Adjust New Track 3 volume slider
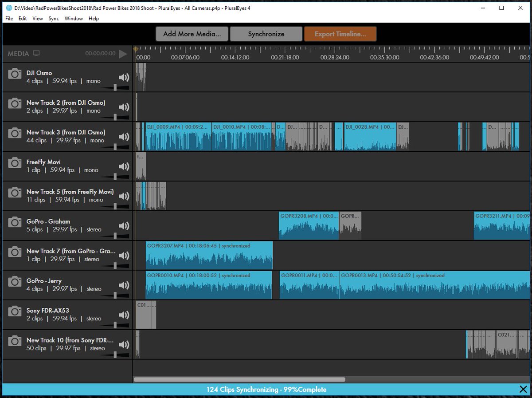 115,147
